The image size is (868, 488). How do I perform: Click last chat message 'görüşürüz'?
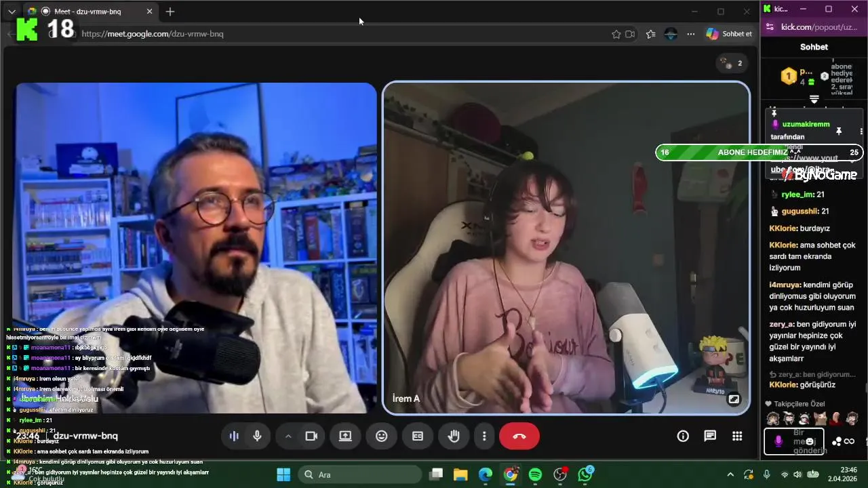coord(818,384)
